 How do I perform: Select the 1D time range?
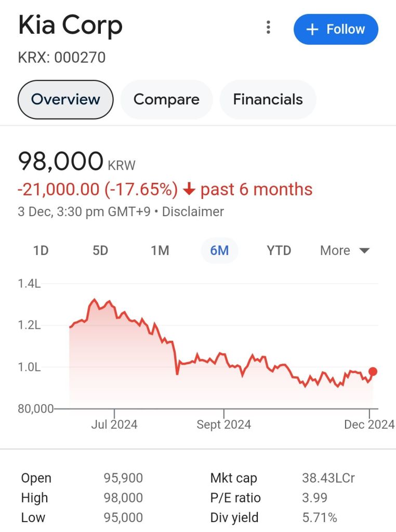point(41,250)
